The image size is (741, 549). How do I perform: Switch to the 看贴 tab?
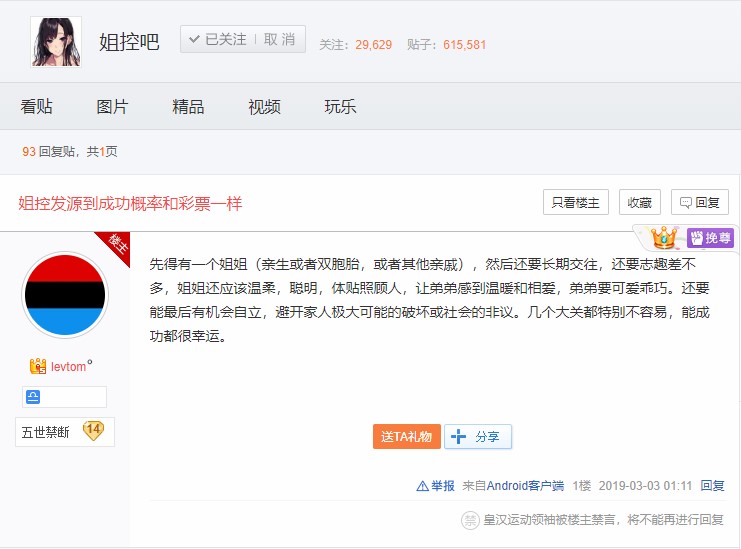pyautogui.click(x=36, y=107)
